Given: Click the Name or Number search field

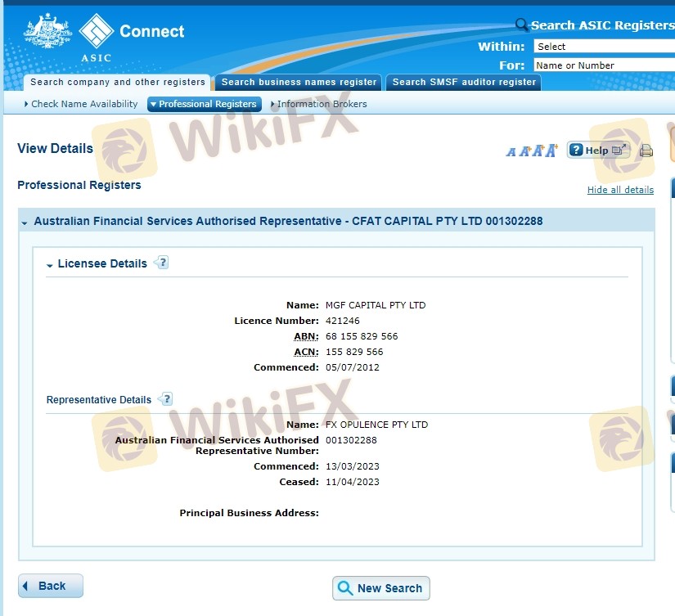Looking at the screenshot, I should pos(604,65).
